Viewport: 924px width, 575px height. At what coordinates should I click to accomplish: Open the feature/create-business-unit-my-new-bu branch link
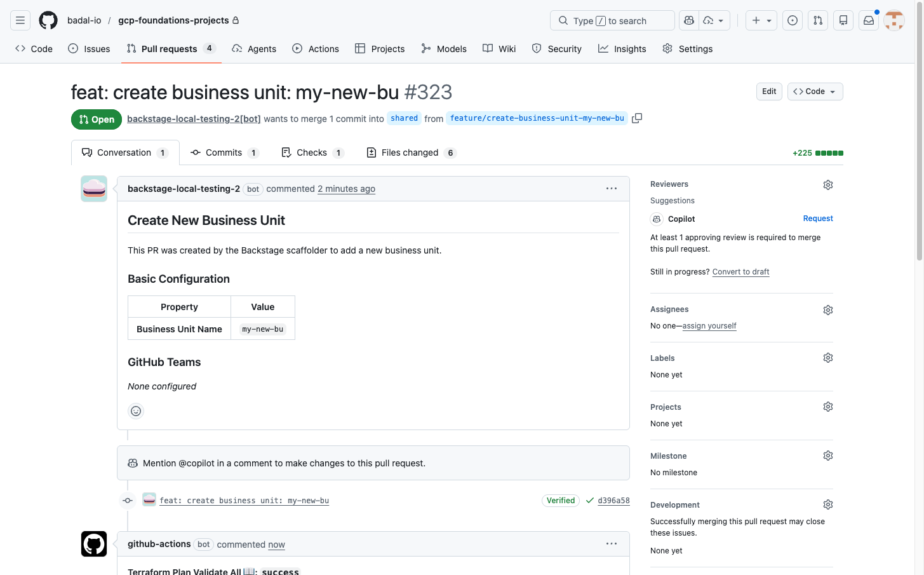[537, 118]
